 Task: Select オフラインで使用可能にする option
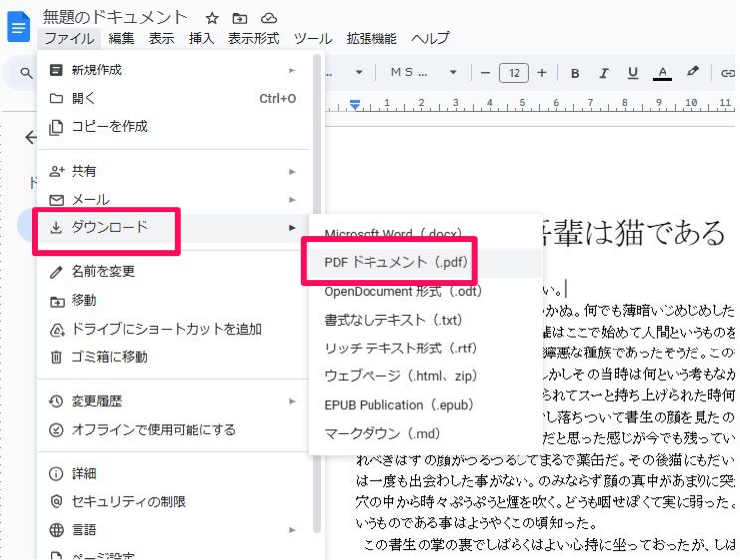(x=154, y=430)
